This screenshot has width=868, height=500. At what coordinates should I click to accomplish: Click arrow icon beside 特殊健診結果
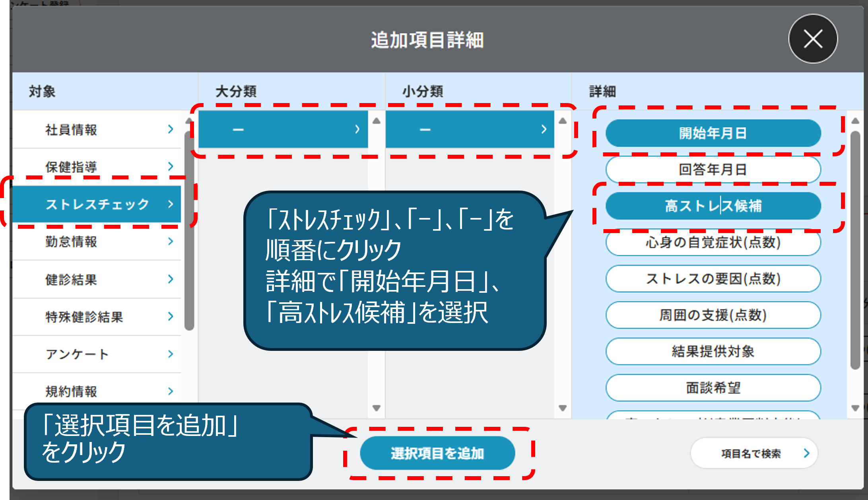pyautogui.click(x=171, y=317)
